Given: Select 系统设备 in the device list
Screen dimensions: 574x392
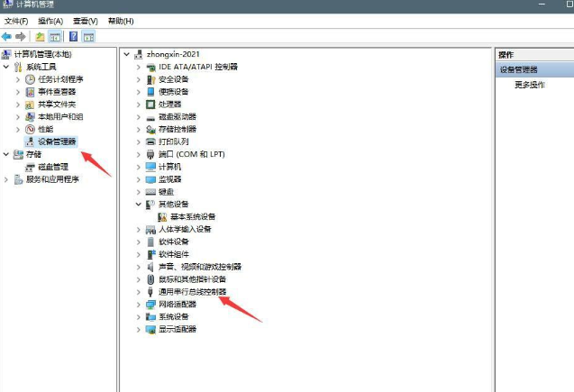Looking at the screenshot, I should [x=174, y=316].
